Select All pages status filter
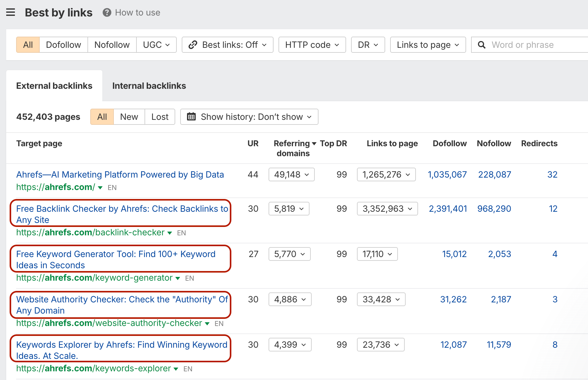588x380 pixels. click(x=102, y=117)
